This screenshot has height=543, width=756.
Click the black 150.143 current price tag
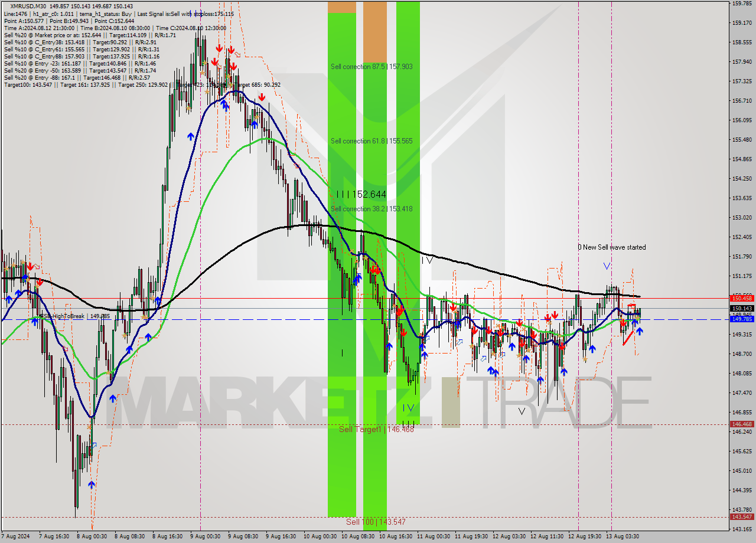pos(741,308)
